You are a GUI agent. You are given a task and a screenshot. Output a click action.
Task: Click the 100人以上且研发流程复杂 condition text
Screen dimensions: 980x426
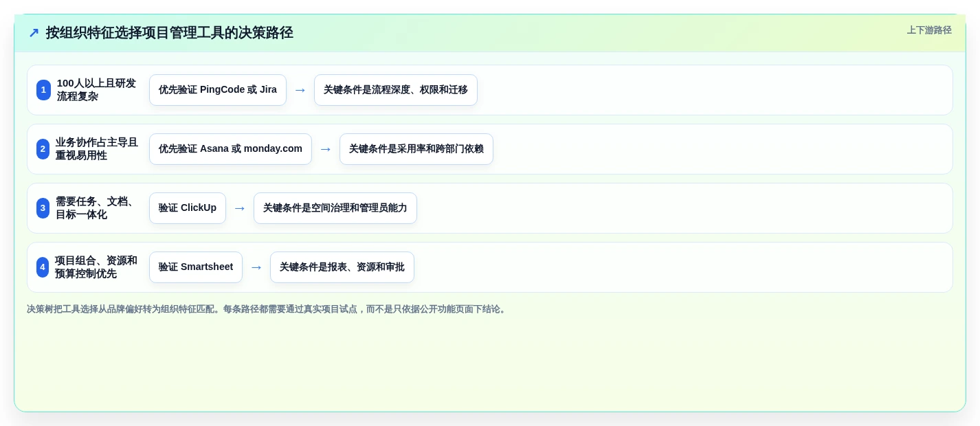click(x=96, y=90)
